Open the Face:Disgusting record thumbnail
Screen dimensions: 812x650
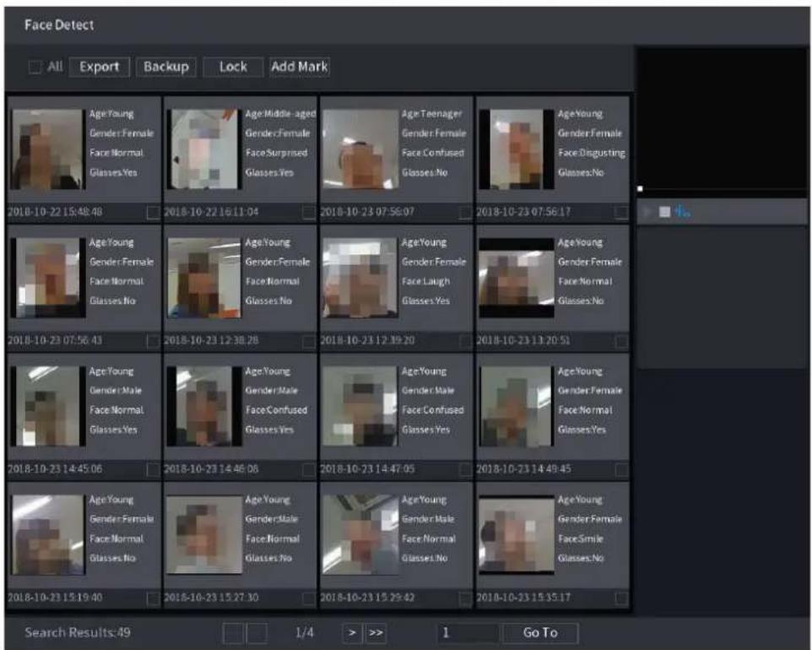click(517, 149)
